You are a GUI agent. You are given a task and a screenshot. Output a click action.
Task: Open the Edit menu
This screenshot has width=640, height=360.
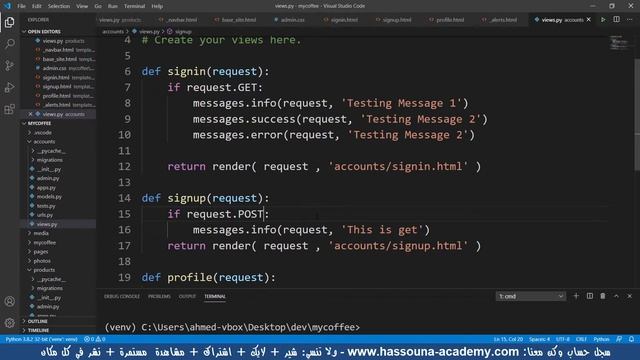37,6
